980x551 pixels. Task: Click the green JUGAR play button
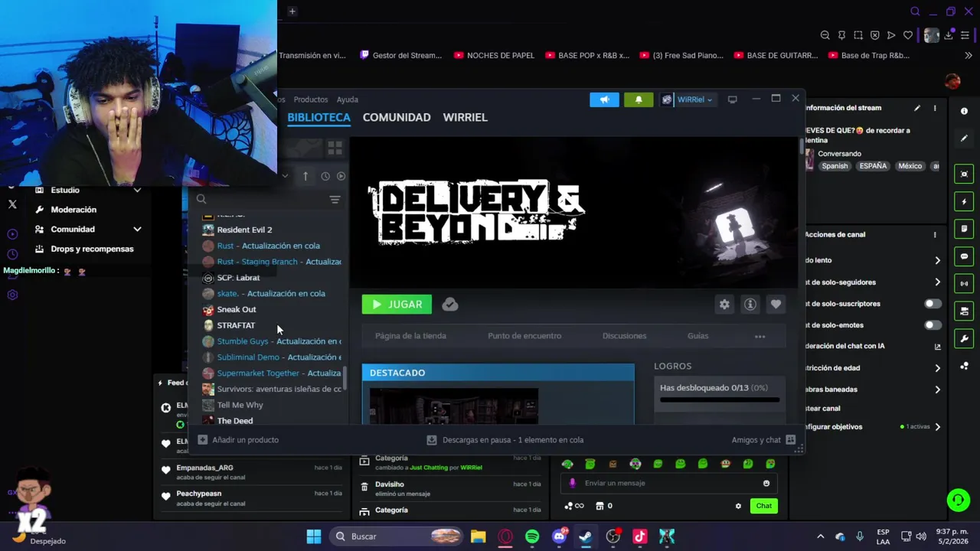[397, 305]
